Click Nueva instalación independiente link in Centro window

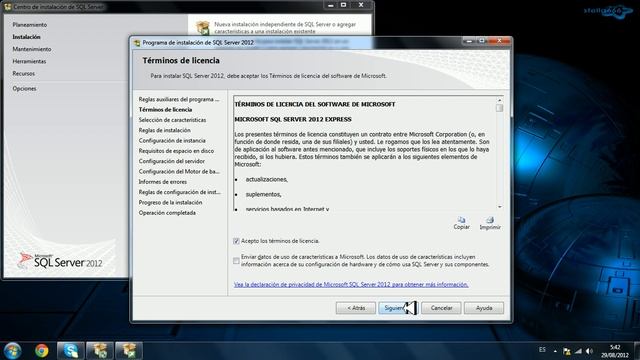pyautogui.click(x=285, y=28)
